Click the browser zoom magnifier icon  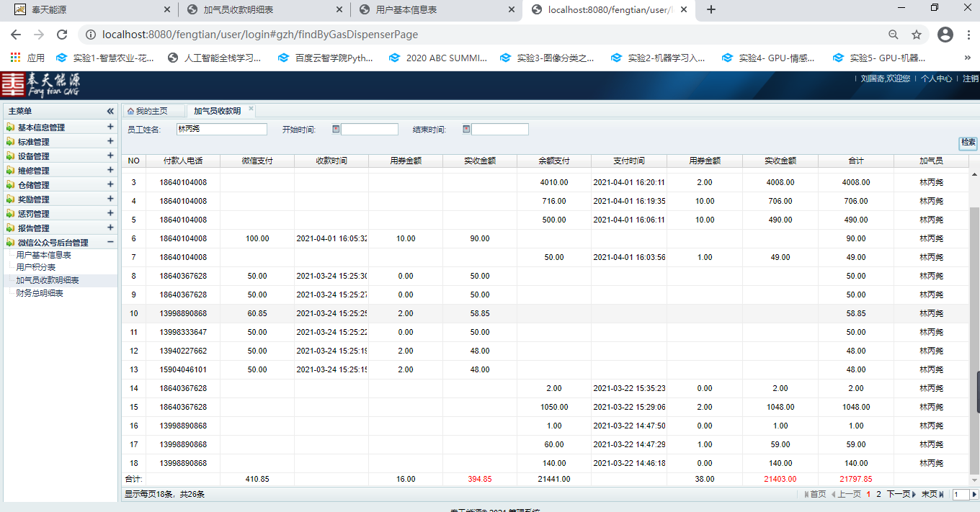894,35
